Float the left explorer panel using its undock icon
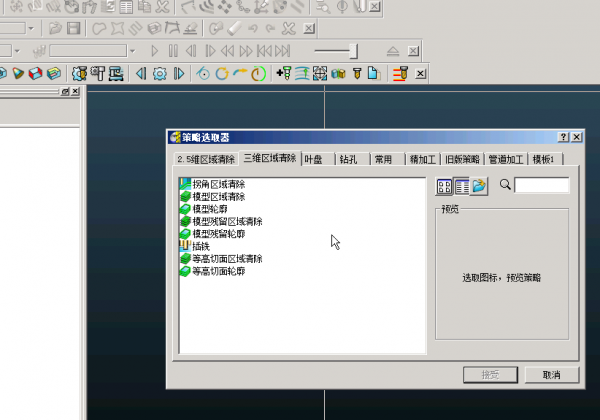The image size is (600, 420). 65,91
